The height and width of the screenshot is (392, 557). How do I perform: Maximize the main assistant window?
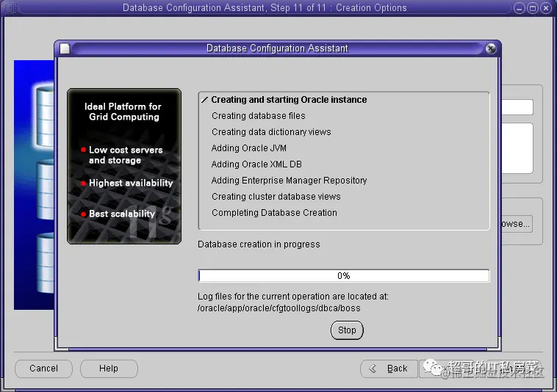click(x=532, y=8)
